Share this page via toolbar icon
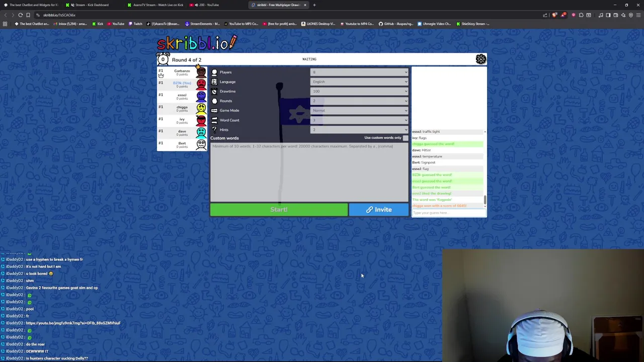 coord(545,15)
